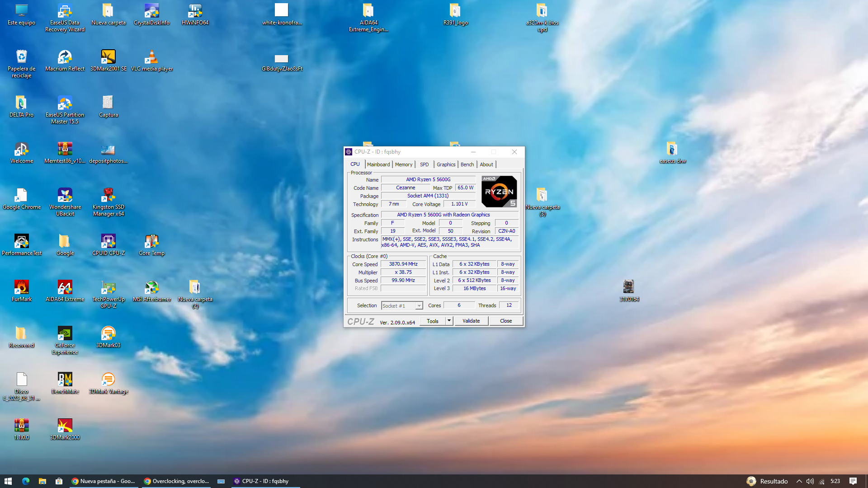Select the Recovered folder icon

tap(21, 337)
